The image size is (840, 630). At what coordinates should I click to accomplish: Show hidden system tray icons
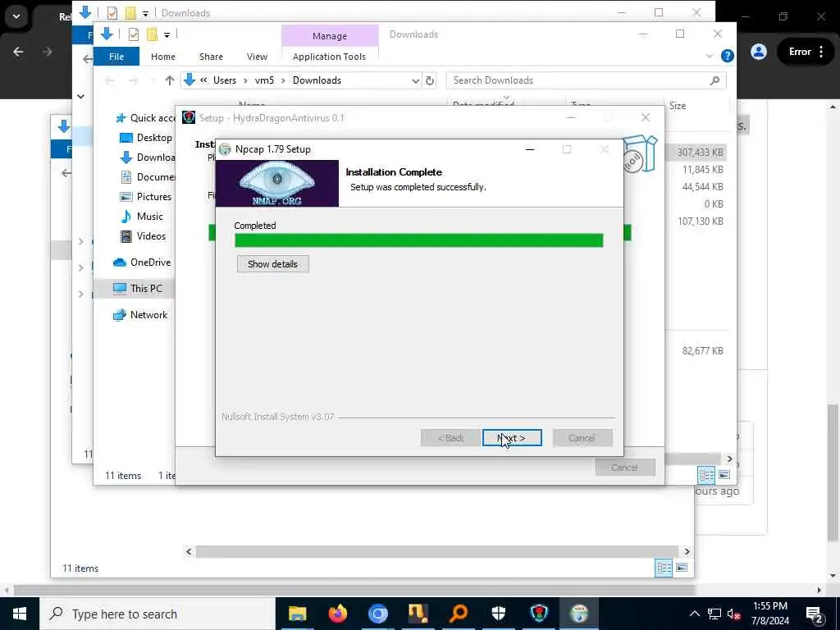[x=694, y=614]
